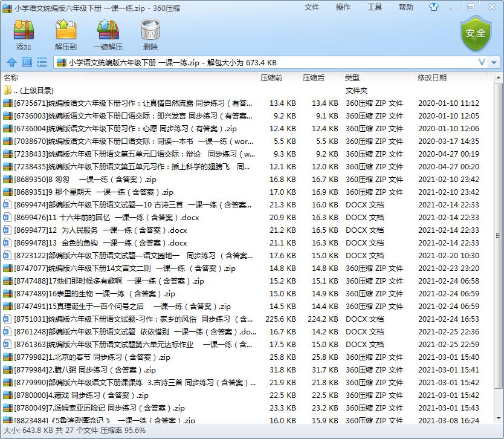Open the address bar history dropdown

pyautogui.click(x=482, y=62)
